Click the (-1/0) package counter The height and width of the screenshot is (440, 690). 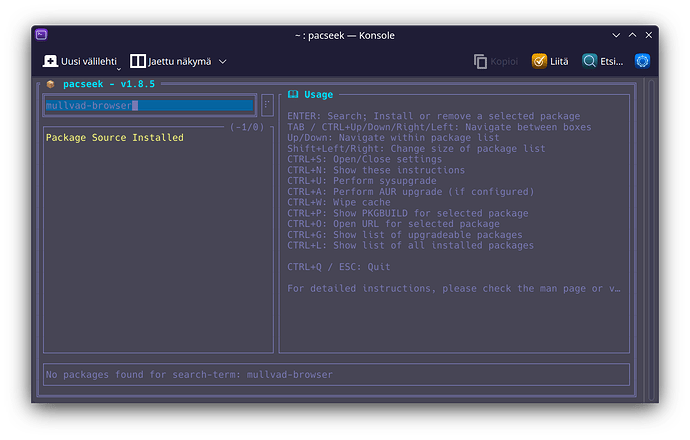[x=247, y=127]
